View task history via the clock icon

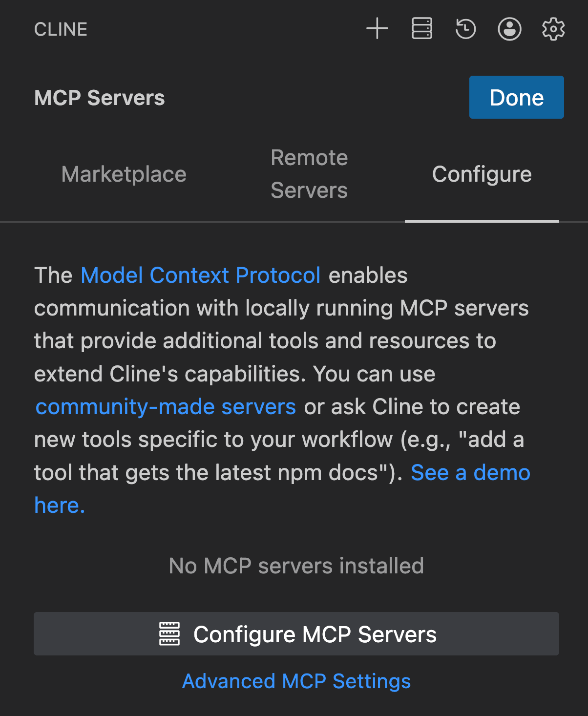(465, 29)
